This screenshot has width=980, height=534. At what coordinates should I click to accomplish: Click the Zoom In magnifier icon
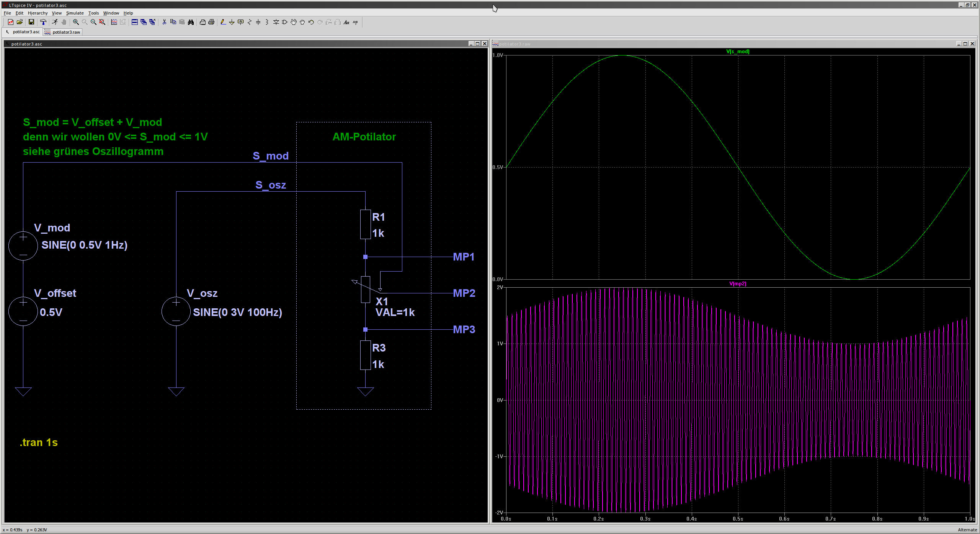pos(76,22)
